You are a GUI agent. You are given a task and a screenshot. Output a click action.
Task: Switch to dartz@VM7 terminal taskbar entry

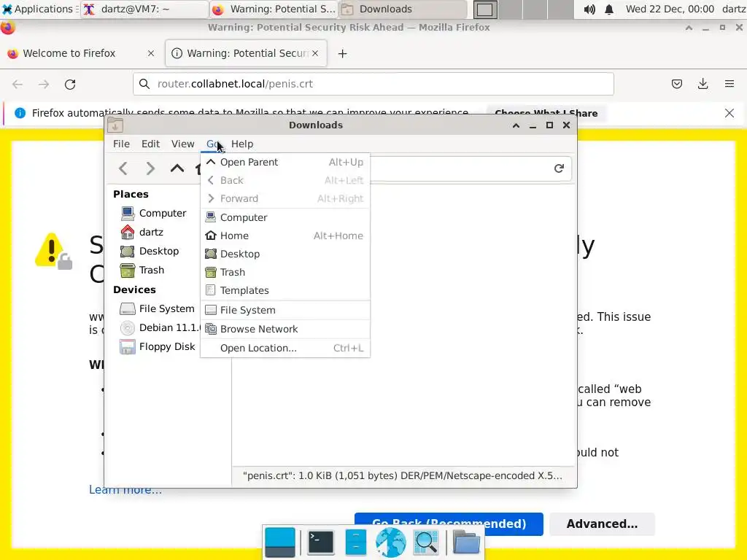(144, 9)
